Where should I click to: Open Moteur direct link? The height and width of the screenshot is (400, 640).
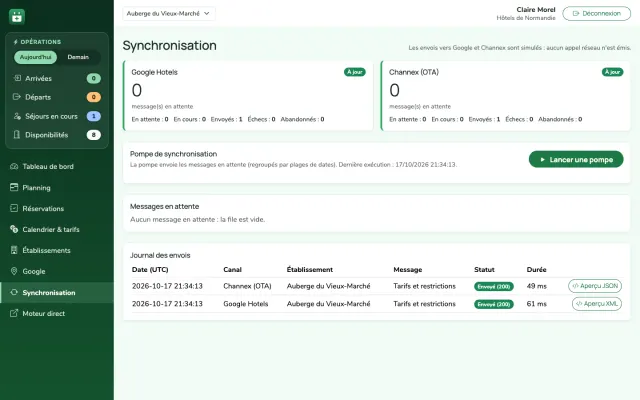pos(57,313)
